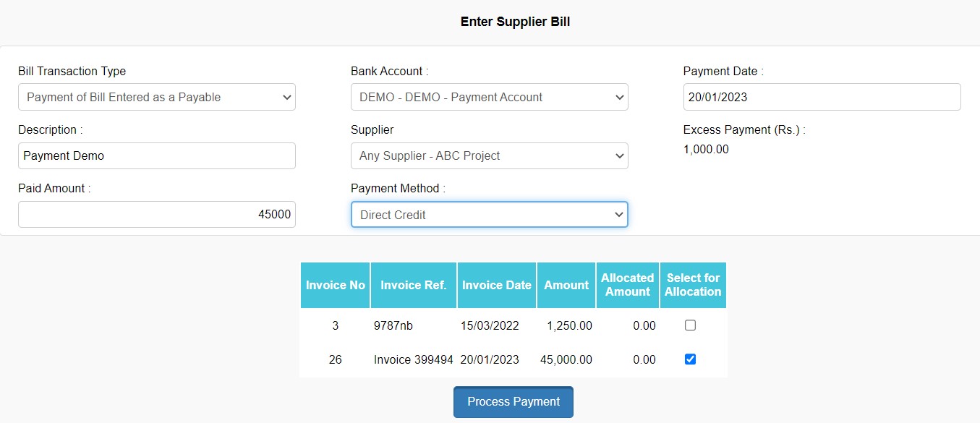This screenshot has height=423, width=980.
Task: Select the Allocated Amount column header
Action: [x=627, y=285]
